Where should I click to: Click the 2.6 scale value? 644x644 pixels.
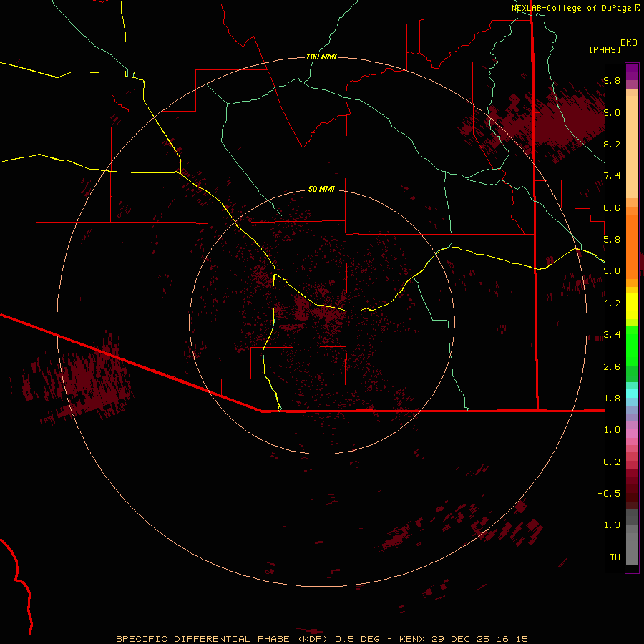tap(612, 367)
